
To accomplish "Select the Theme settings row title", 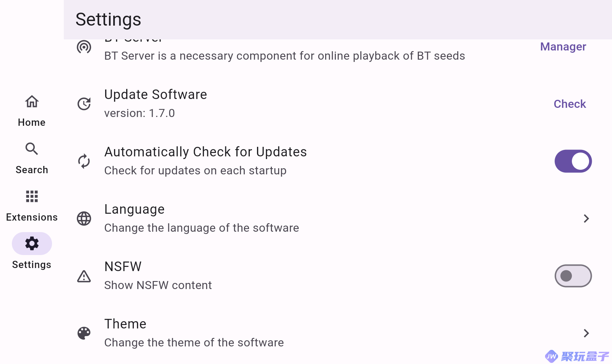I will coord(125,324).
